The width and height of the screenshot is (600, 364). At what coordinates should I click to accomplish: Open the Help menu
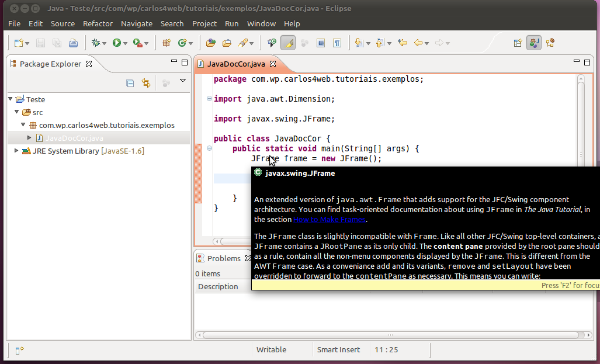[292, 24]
